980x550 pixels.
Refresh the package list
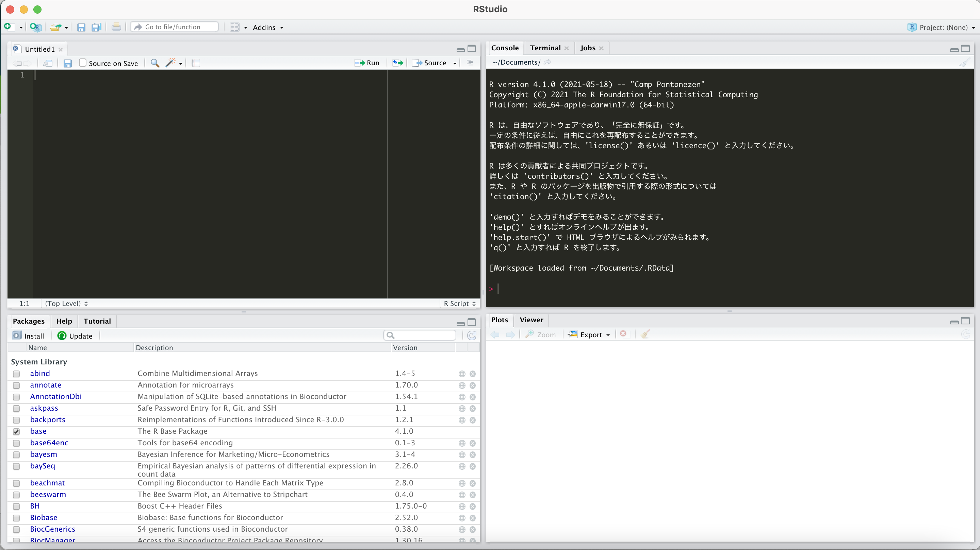pos(472,336)
